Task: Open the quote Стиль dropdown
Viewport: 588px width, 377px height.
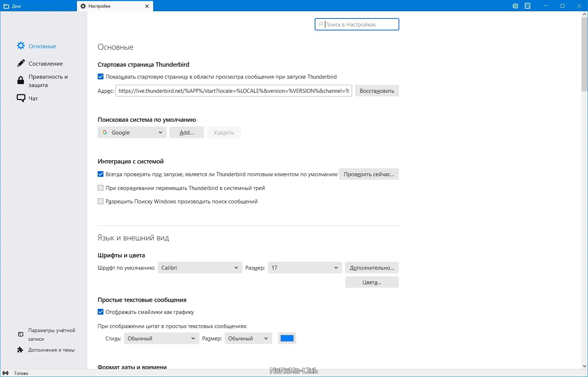Action: [x=162, y=338]
